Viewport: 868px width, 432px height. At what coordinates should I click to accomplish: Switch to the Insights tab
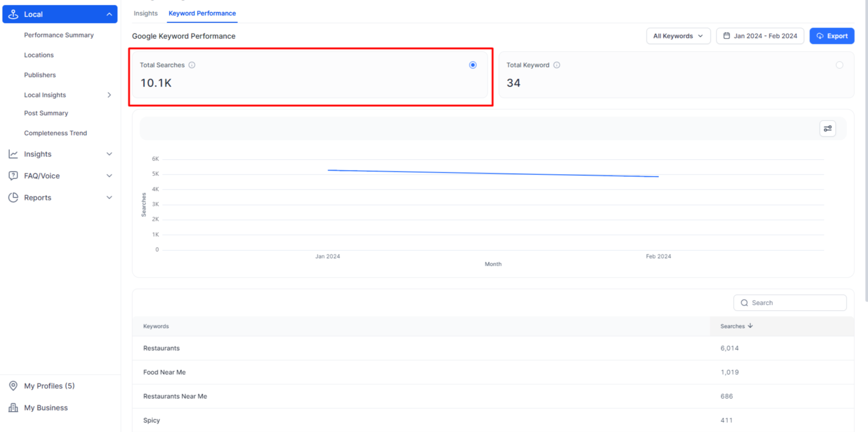point(145,13)
